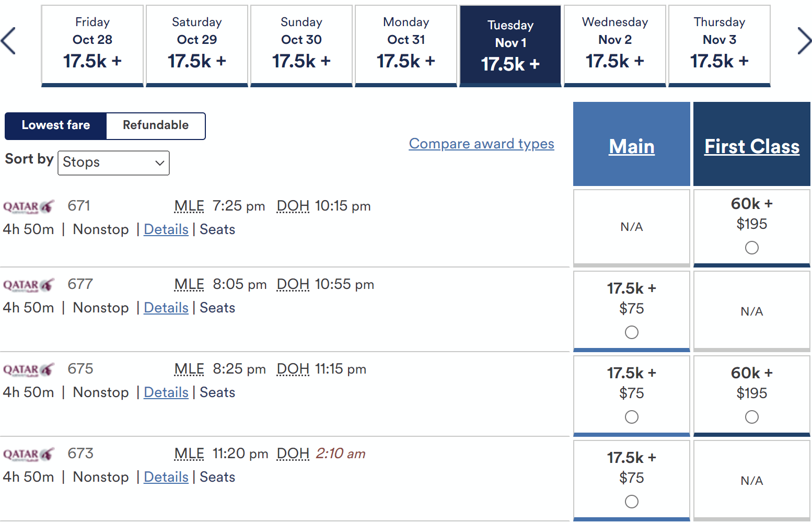This screenshot has height=523, width=812.
Task: Click the First Class column header
Action: [x=751, y=147]
